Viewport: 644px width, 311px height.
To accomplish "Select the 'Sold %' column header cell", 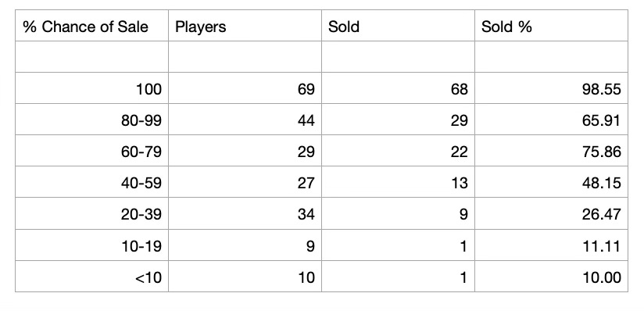I will (551, 26).
